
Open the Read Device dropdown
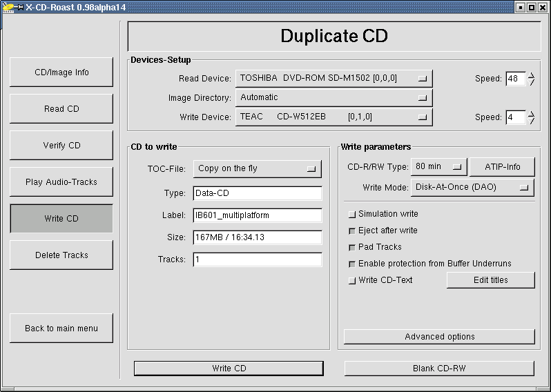333,79
